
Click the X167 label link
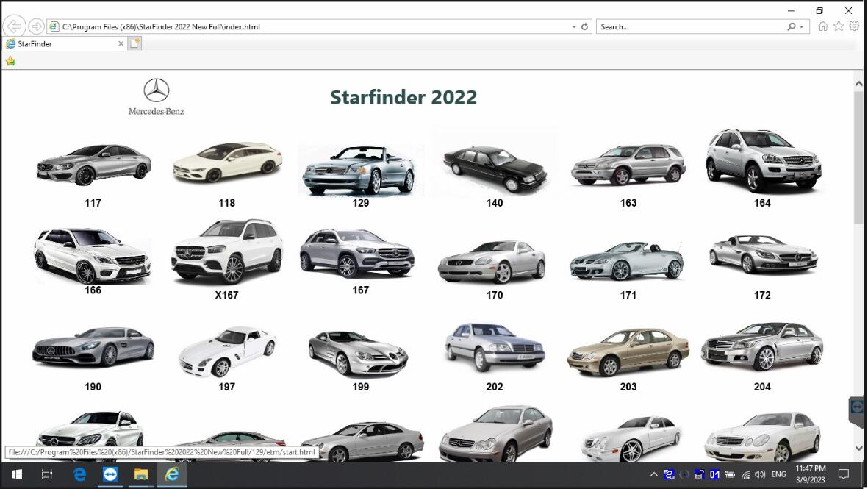point(227,295)
